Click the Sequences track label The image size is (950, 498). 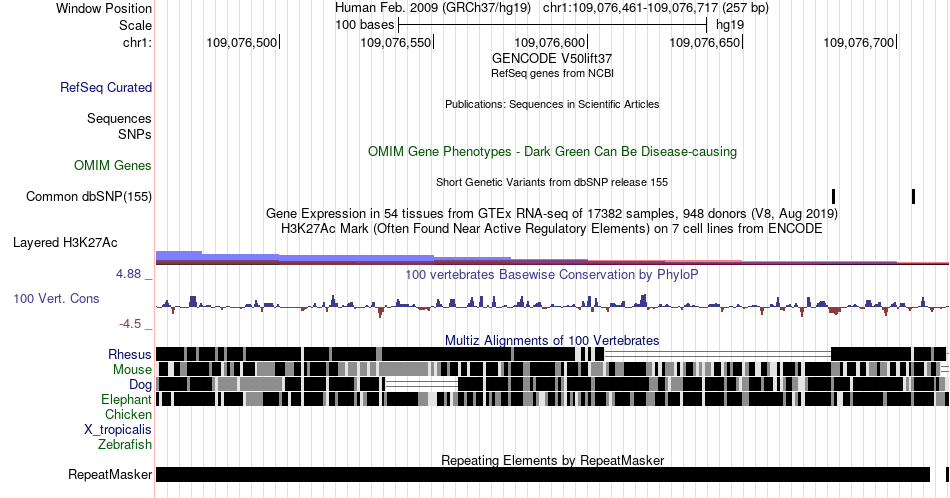pos(119,118)
